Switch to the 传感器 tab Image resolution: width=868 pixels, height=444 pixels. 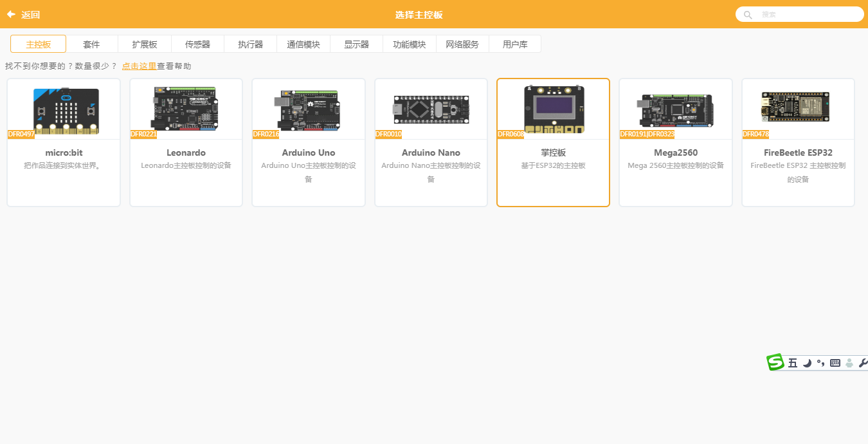point(197,44)
